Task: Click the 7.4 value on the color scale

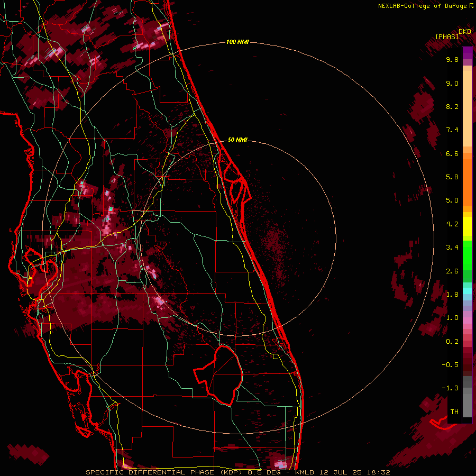Action: 452,130
